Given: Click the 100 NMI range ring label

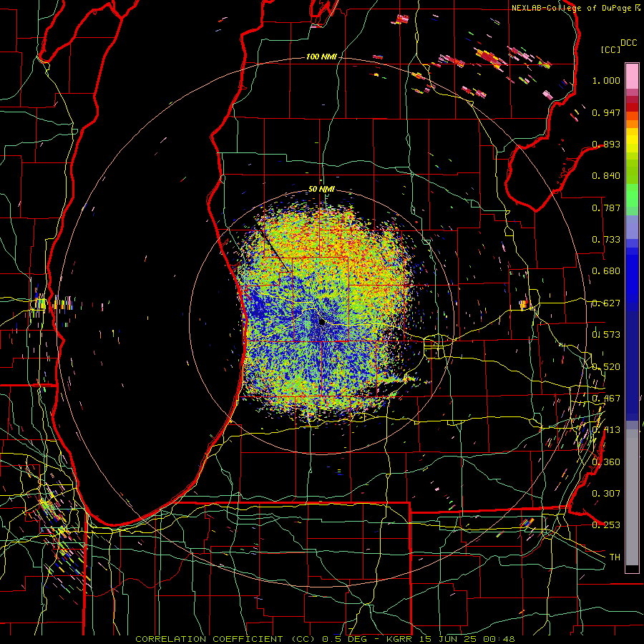Looking at the screenshot, I should pyautogui.click(x=321, y=57).
